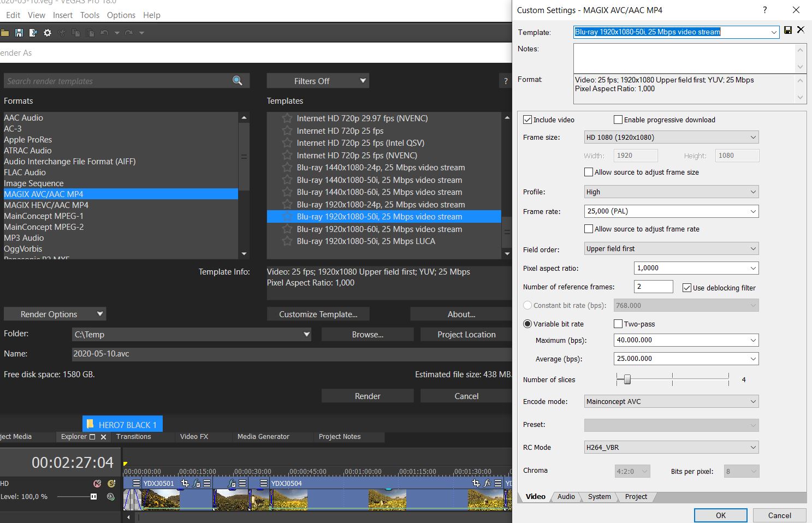This screenshot has height=523, width=812.
Task: Click help question mark in Custom Settings title
Action: [764, 10]
